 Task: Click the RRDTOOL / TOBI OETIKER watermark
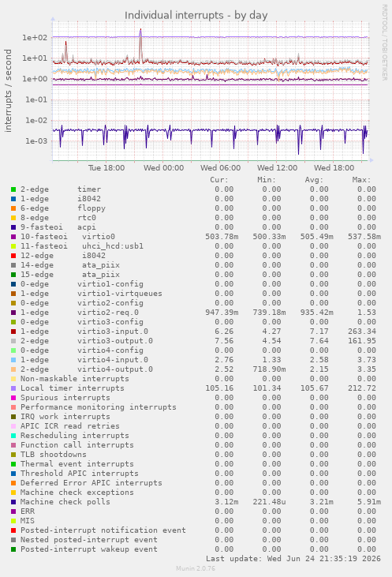pos(384,43)
